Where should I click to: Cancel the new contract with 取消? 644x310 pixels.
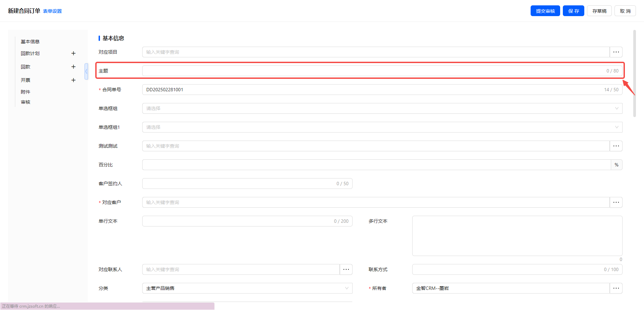point(625,11)
